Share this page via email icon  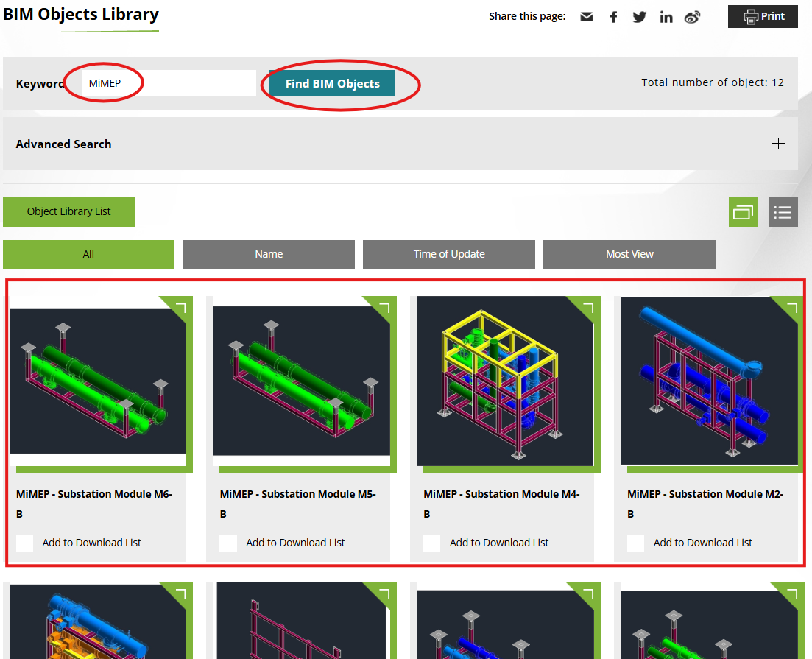point(586,17)
